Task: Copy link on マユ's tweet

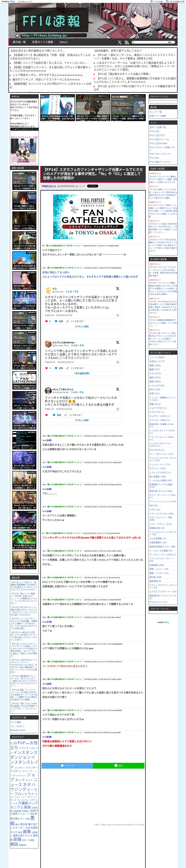Action: pos(76,321)
